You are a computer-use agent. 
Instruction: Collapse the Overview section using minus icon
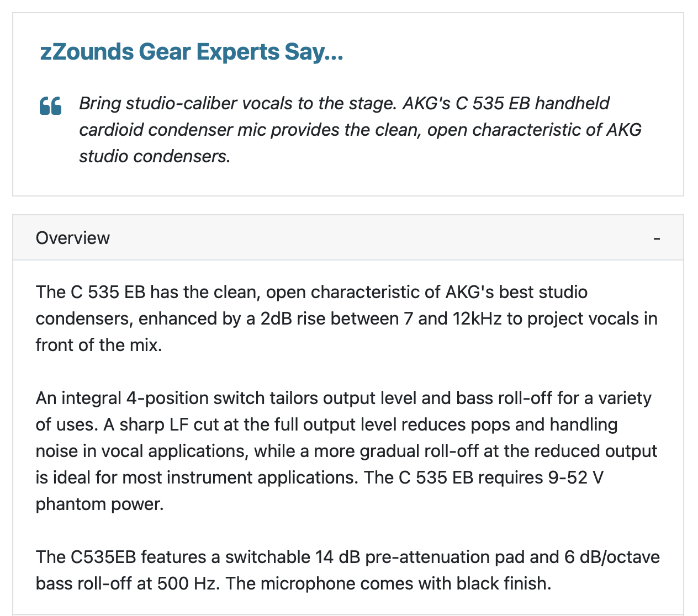pos(657,238)
